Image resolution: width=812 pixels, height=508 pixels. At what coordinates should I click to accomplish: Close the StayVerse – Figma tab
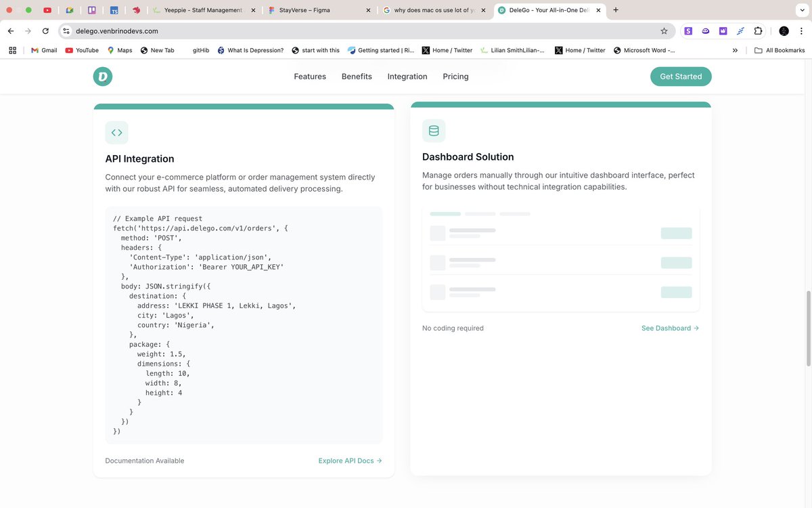(368, 10)
